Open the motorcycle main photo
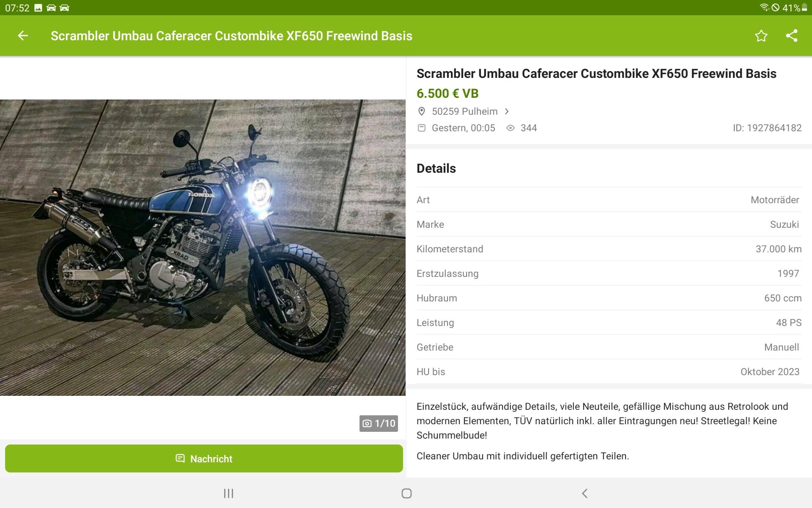 click(x=203, y=248)
